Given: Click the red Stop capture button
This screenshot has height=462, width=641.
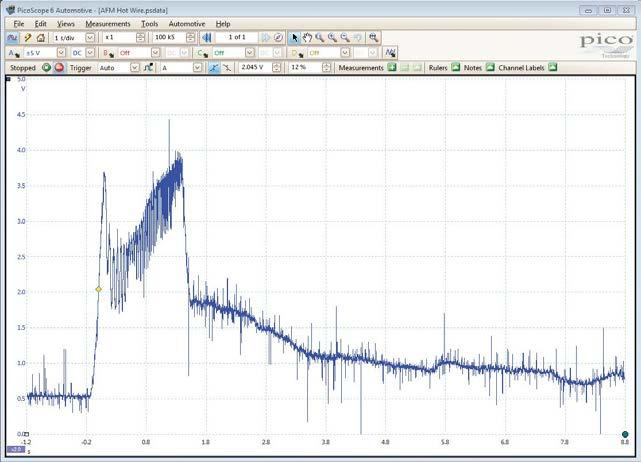Looking at the screenshot, I should pyautogui.click(x=59, y=67).
